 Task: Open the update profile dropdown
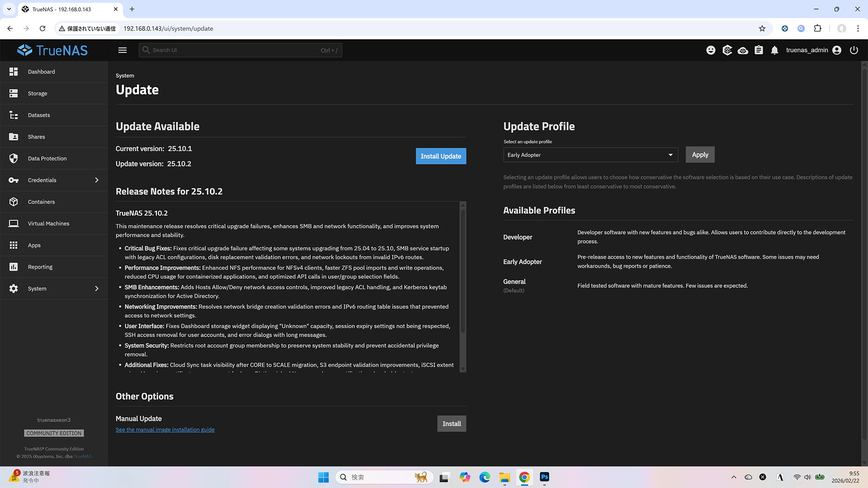click(590, 155)
